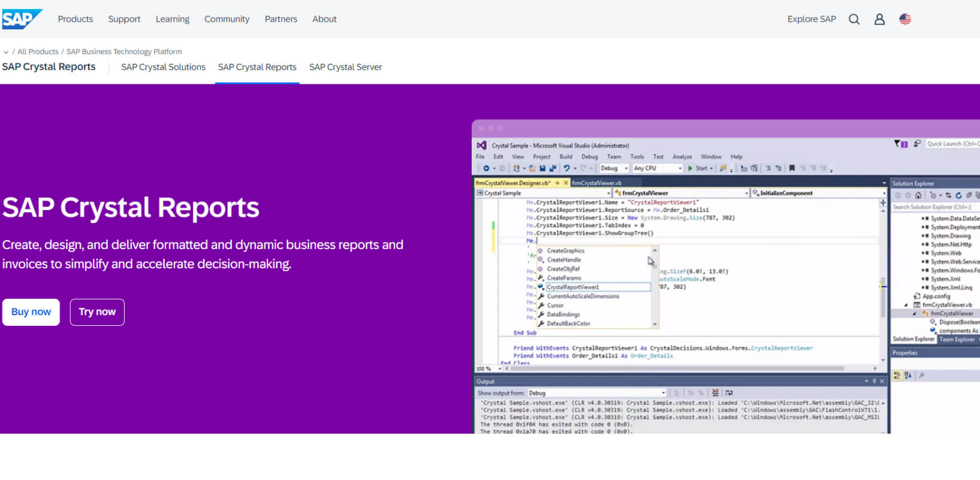
Task: Open the Build menu in Visual Studio
Action: (566, 157)
